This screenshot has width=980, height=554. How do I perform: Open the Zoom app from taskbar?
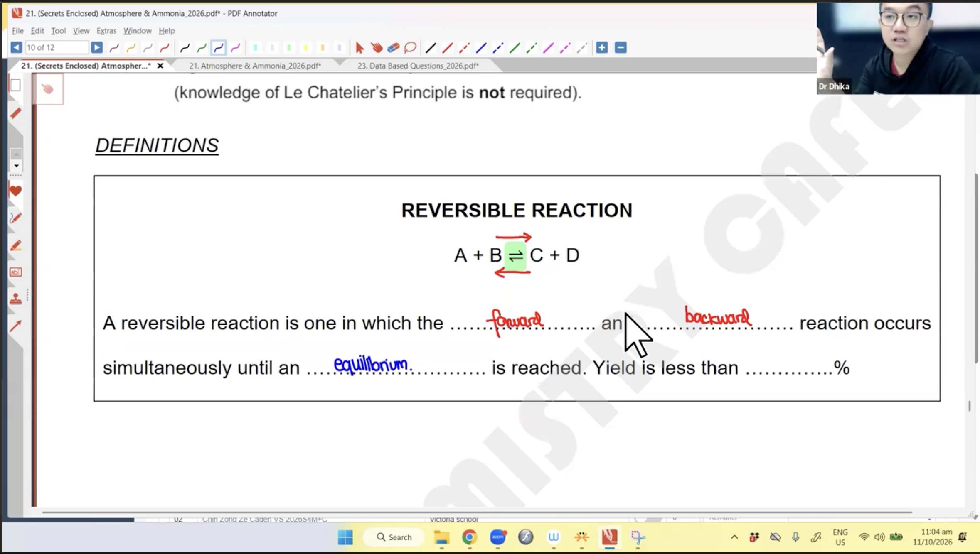(x=497, y=537)
